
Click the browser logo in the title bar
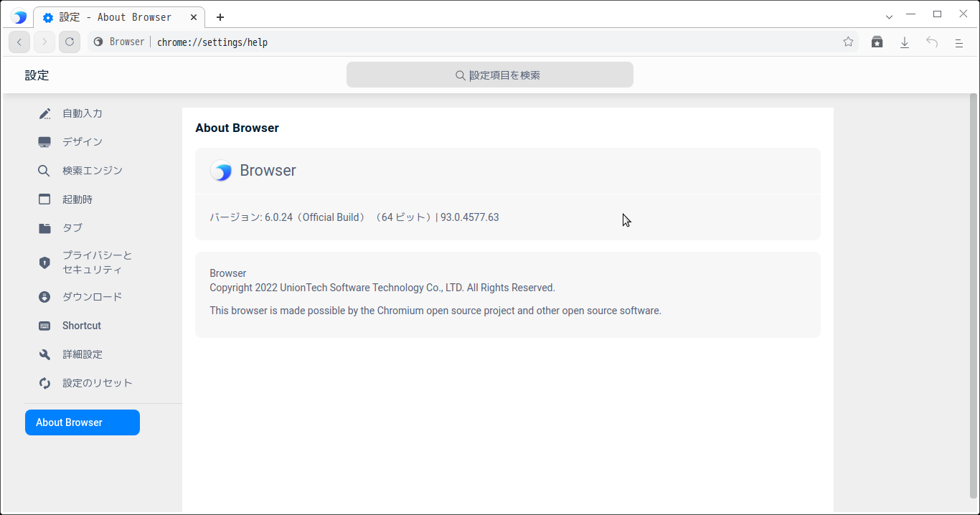(x=19, y=17)
